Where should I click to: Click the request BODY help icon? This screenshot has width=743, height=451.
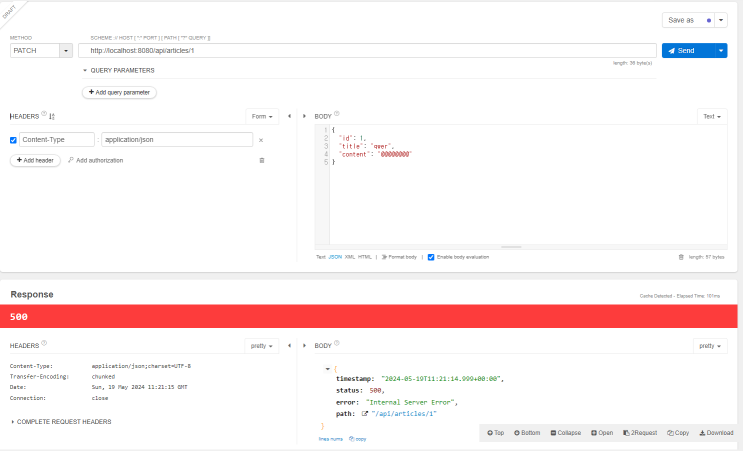click(337, 115)
